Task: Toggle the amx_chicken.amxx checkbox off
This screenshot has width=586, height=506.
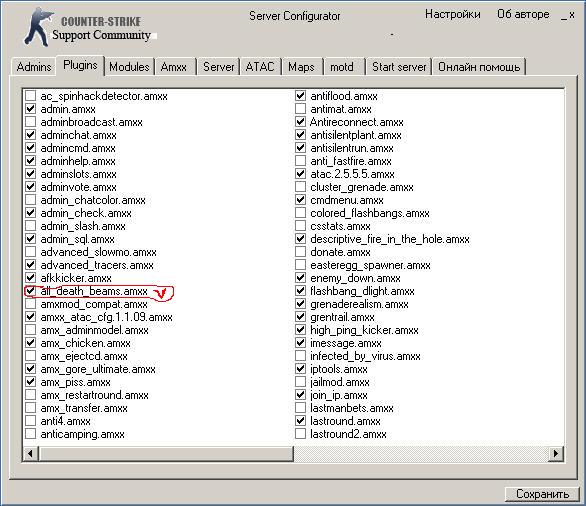Action: click(x=30, y=343)
